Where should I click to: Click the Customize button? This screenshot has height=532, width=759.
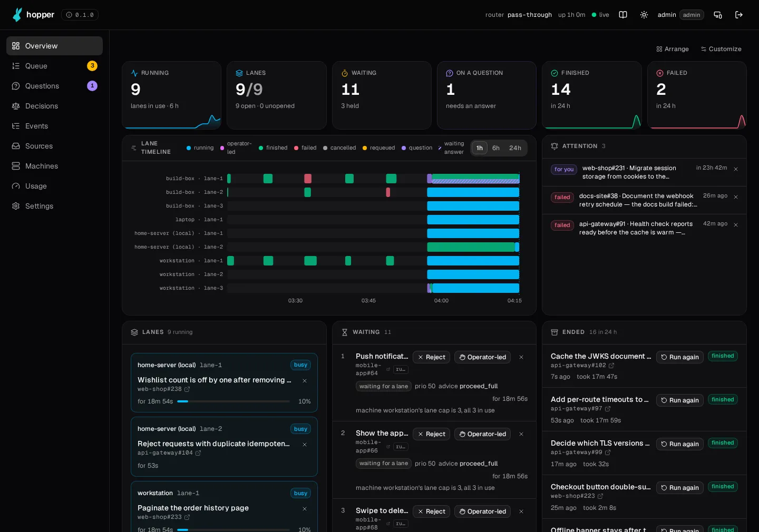point(721,49)
